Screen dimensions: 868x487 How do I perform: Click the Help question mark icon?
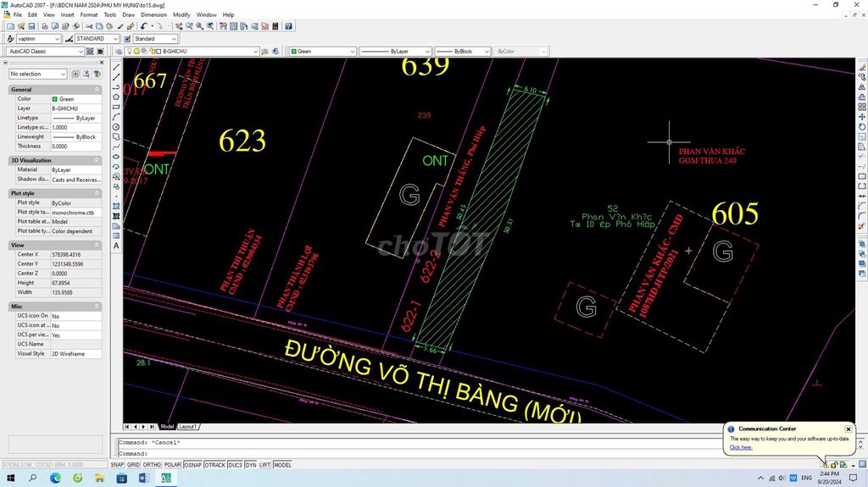coord(288,26)
